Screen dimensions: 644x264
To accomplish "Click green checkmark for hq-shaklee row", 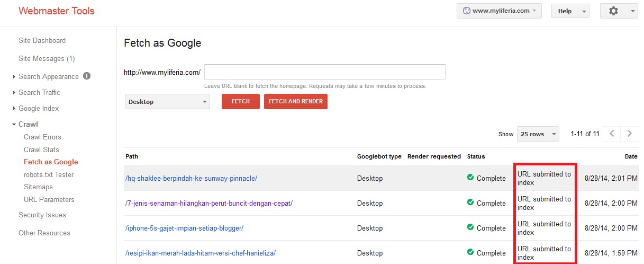I will [470, 178].
